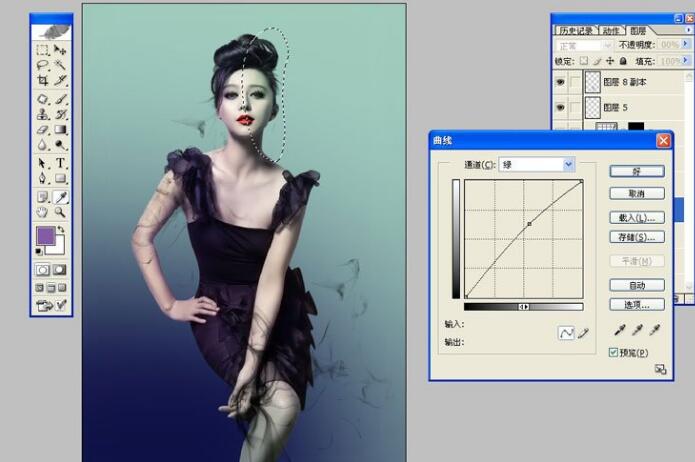Pick the black point eyedropper in Curves

click(x=619, y=330)
